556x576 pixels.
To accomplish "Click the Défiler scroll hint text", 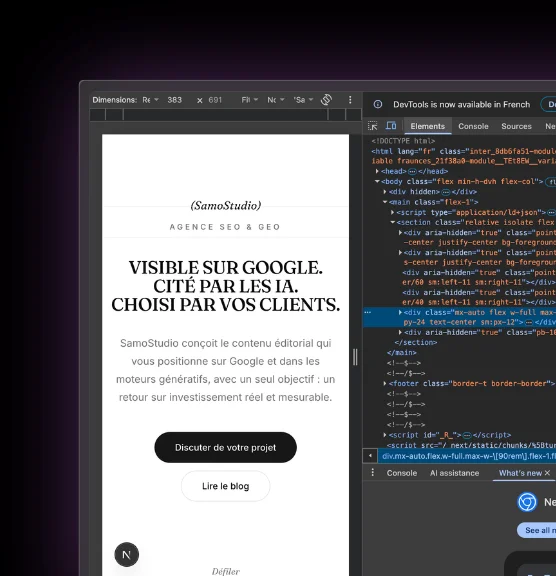I will (225, 571).
